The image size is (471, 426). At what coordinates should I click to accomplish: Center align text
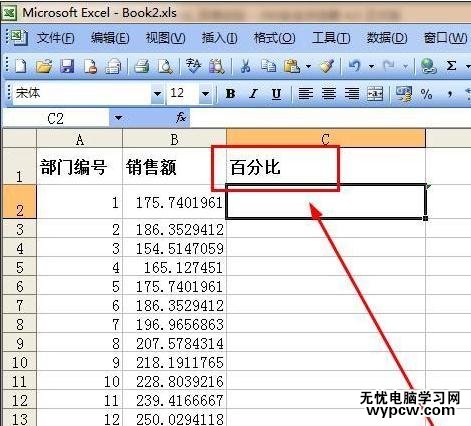329,94
